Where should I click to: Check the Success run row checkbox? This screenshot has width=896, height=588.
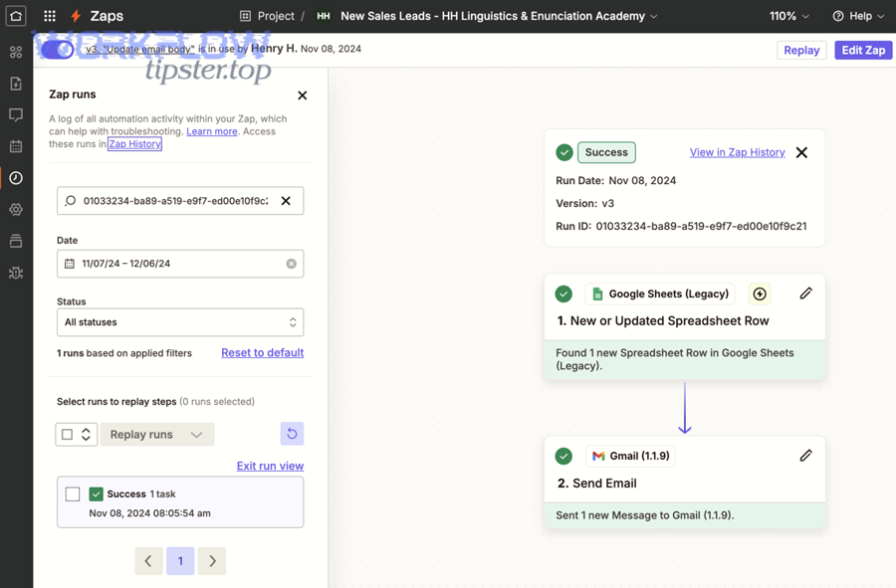(x=73, y=493)
